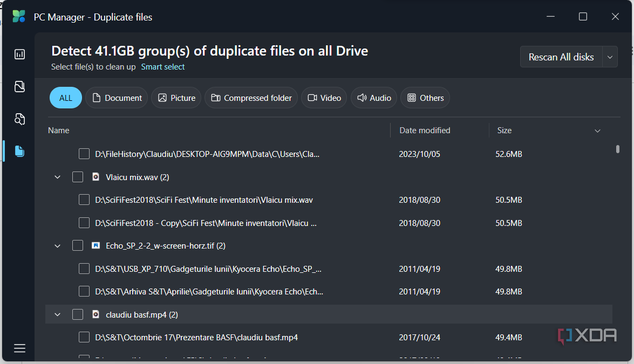Click the Echo_SP tif picture file icon
Viewport: 634px width, 364px height.
click(x=96, y=245)
